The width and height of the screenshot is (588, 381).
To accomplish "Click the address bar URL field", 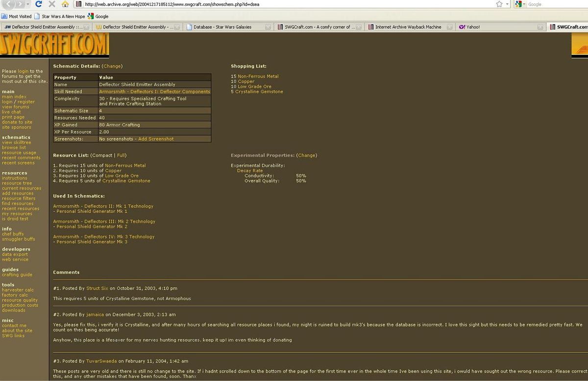I will pos(284,4).
